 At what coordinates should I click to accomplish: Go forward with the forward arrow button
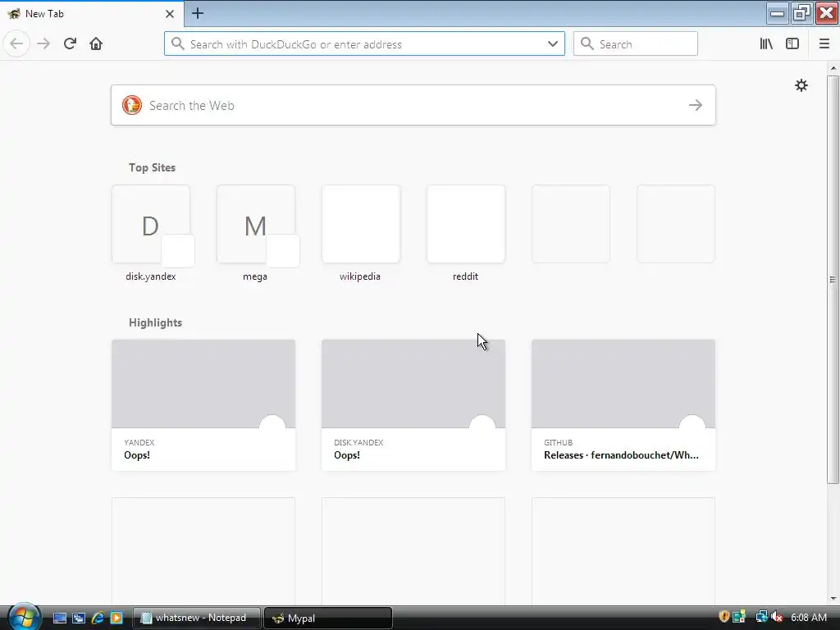click(43, 43)
